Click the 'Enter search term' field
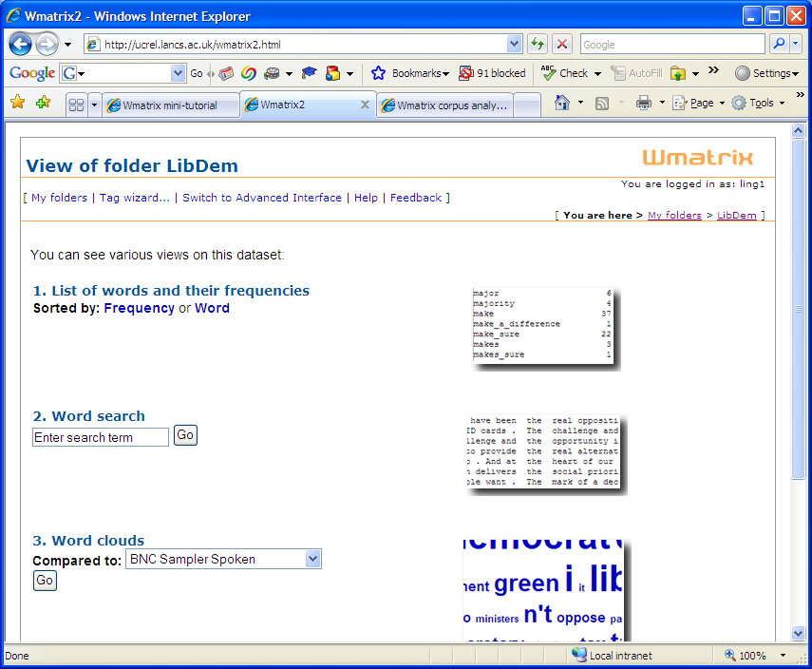 point(100,437)
